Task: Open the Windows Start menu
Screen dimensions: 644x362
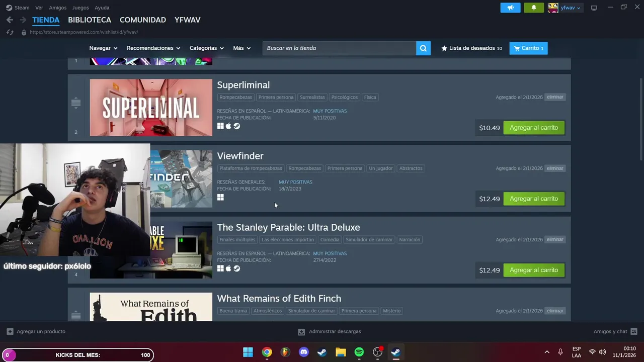Action: click(248, 352)
